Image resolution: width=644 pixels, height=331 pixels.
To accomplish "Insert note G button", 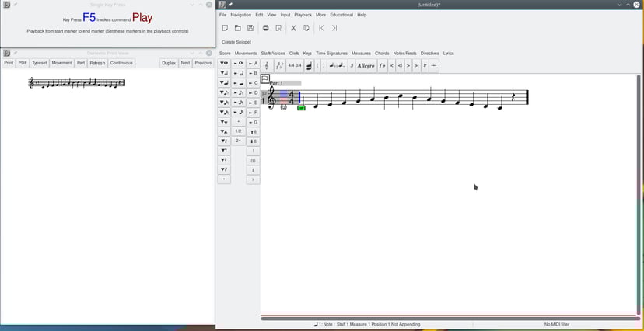I will pyautogui.click(x=253, y=122).
